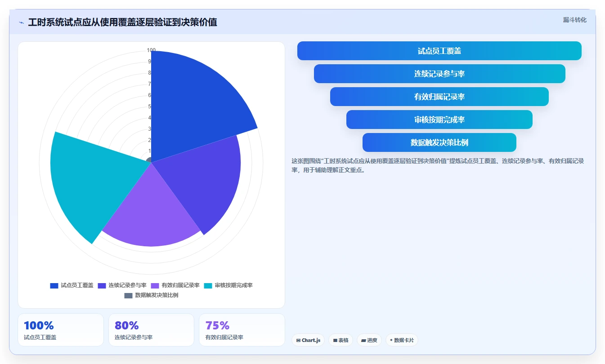
Task: Toggle 有效归属记录率 legend color swatch
Action: coord(155,285)
